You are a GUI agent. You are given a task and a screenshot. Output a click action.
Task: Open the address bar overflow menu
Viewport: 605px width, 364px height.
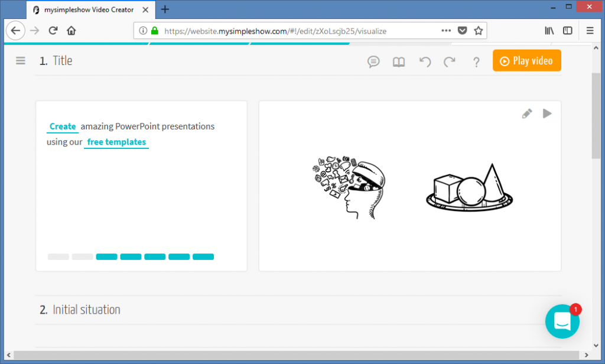[x=446, y=30]
